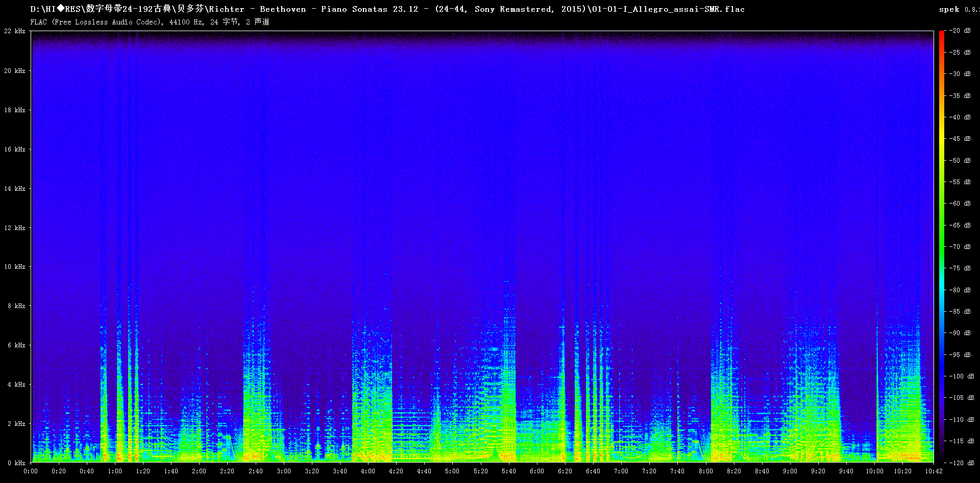Click the 22 kHz frequency label
The image size is (980, 483).
pos(15,31)
